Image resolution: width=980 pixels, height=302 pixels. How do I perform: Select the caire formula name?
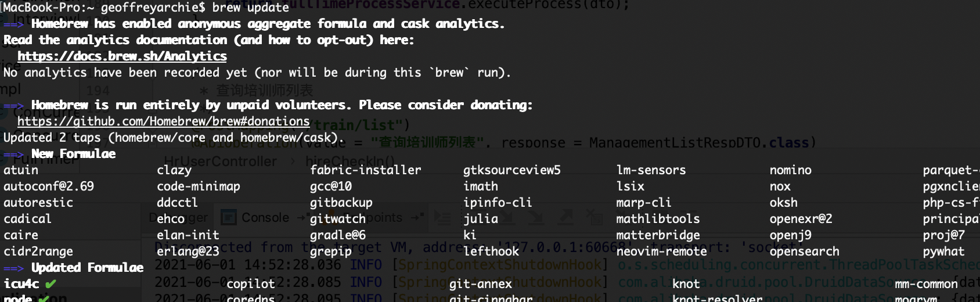coord(21,235)
